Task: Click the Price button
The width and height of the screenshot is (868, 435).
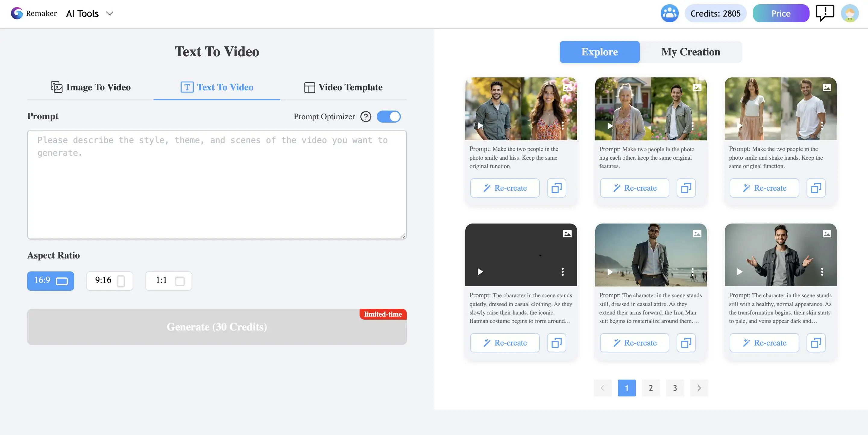Action: click(x=781, y=14)
